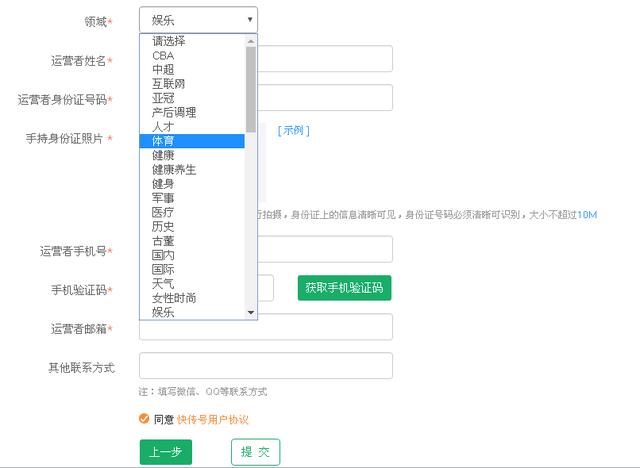This screenshot has height=468, width=640.
Task: Select 军事 category option
Action: 162,198
